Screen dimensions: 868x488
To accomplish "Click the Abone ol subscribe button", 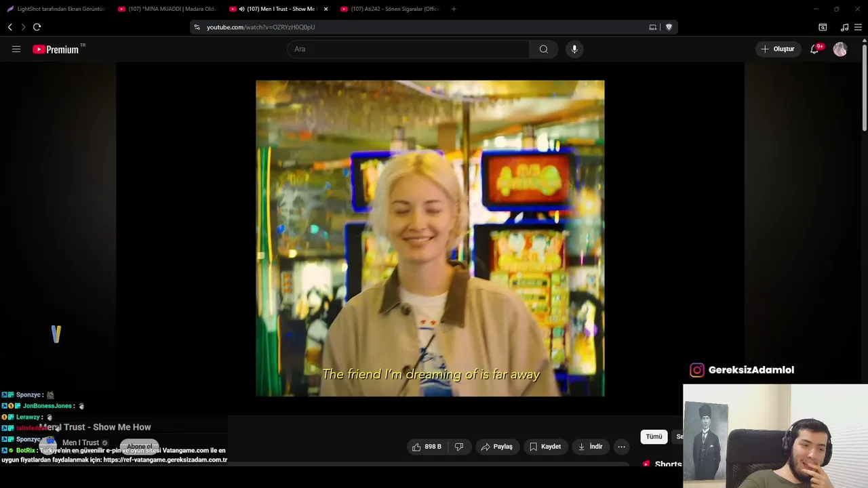I will 139,447.
